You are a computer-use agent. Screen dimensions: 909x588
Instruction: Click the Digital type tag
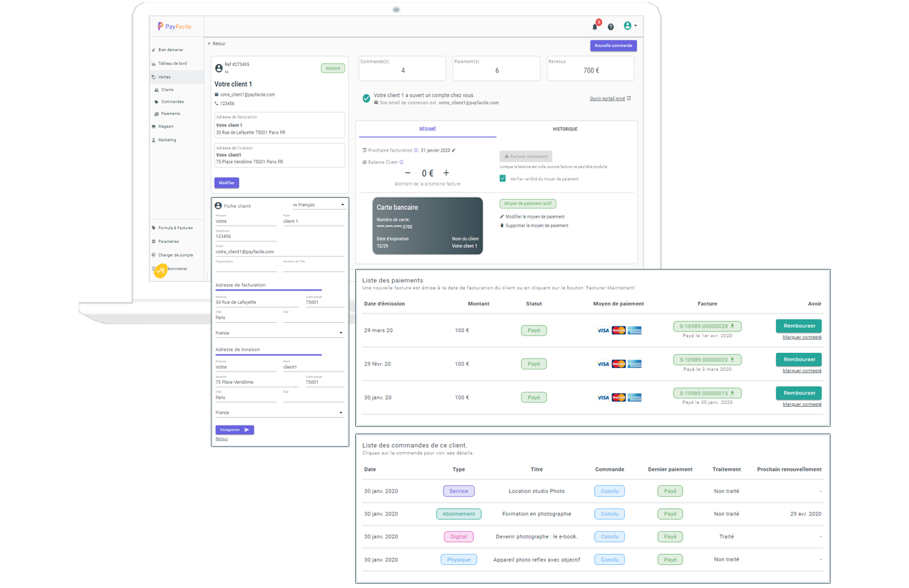pos(459,536)
